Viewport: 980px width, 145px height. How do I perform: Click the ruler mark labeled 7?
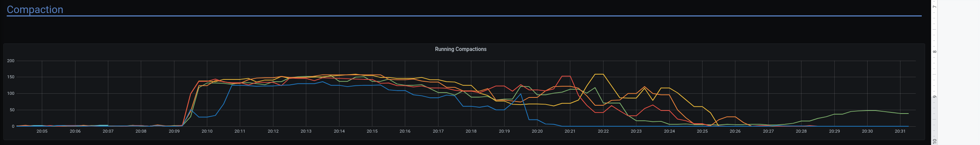tap(934, 7)
